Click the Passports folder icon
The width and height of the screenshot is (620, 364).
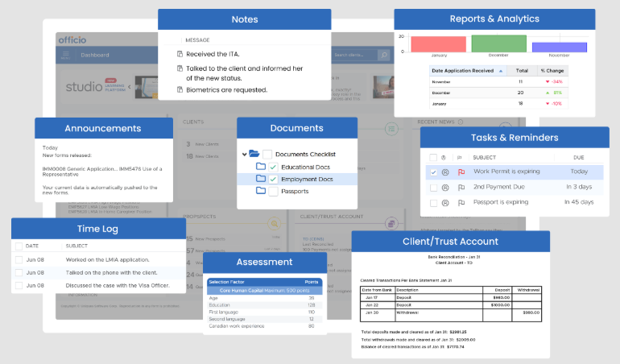click(261, 191)
